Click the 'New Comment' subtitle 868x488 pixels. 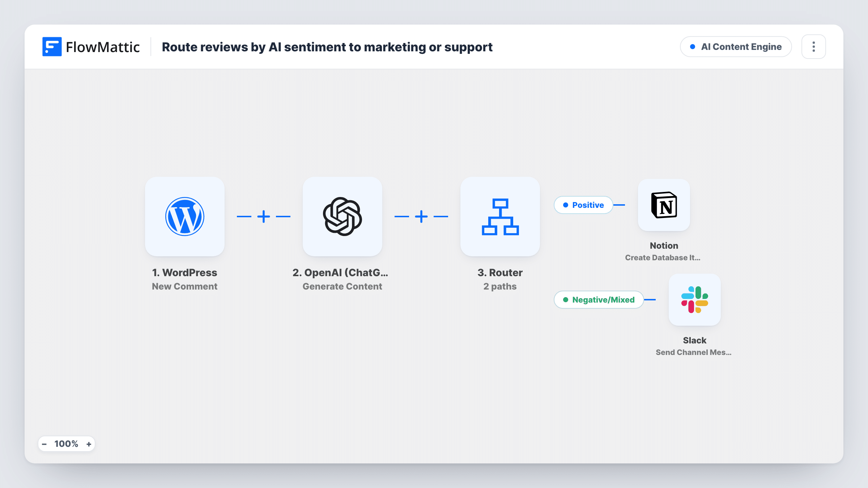pos(184,286)
